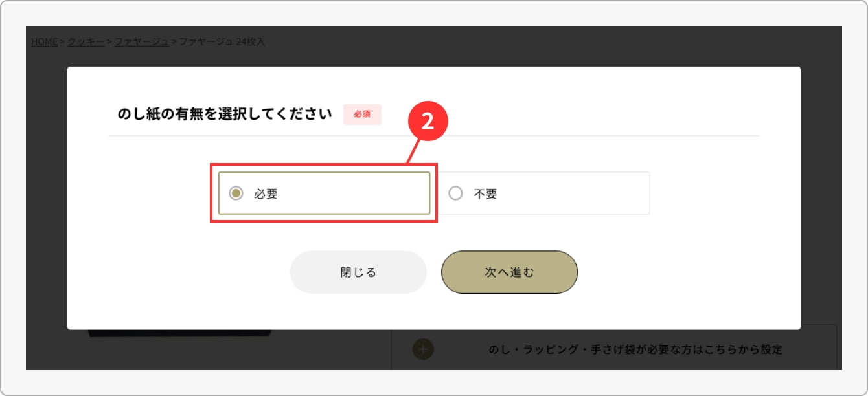Select the 必要 radio button
Screen dimensions: 868x396
(x=236, y=193)
